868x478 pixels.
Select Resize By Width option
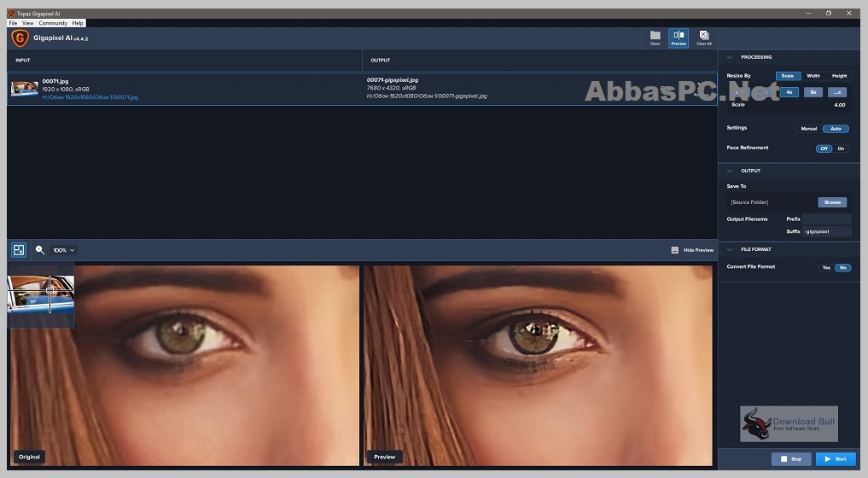pyautogui.click(x=813, y=76)
